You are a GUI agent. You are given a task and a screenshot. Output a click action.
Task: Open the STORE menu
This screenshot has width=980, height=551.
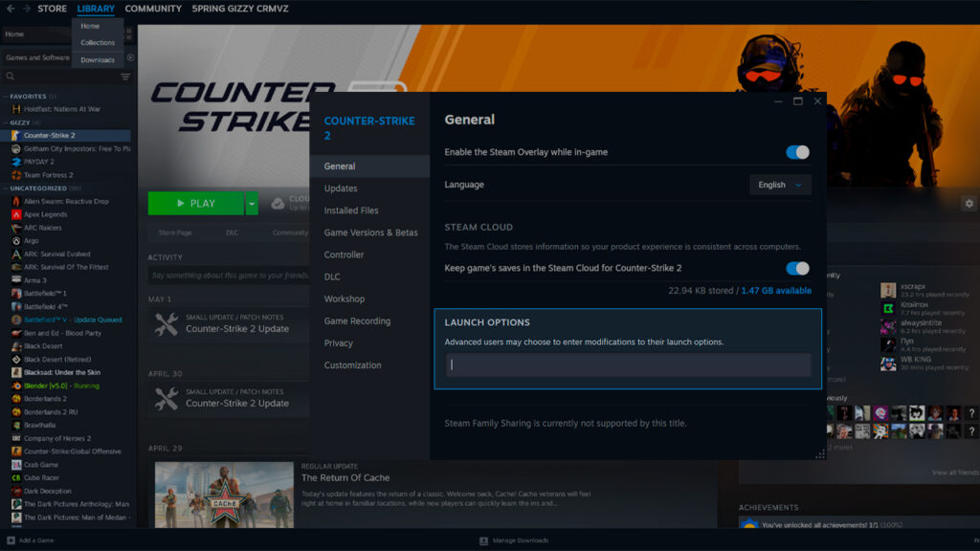[52, 9]
